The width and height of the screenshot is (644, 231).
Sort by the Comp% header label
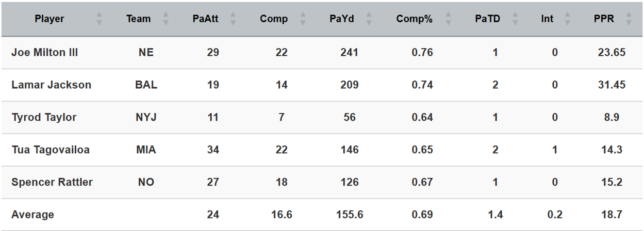tap(414, 19)
